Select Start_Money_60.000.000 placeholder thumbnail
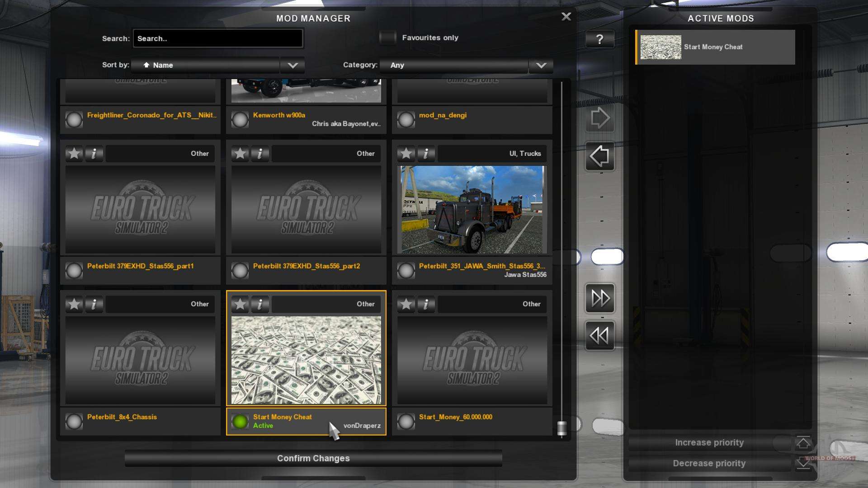The image size is (868, 488). point(472,360)
